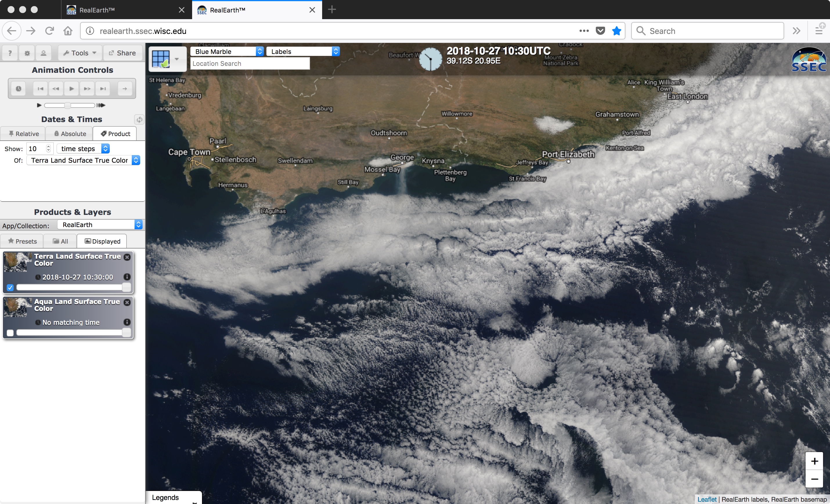Open the Tools menu button
This screenshot has width=830, height=504.
80,53
